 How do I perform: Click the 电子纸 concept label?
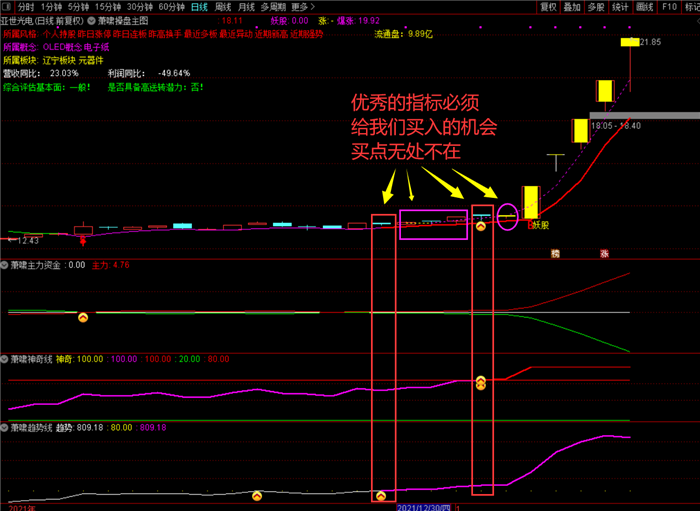96,47
